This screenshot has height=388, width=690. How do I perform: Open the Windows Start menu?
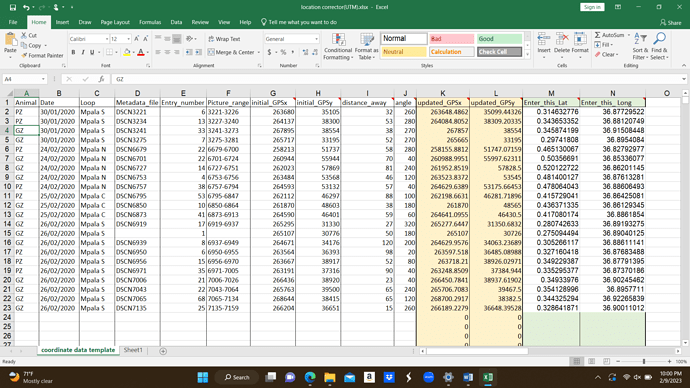point(203,377)
